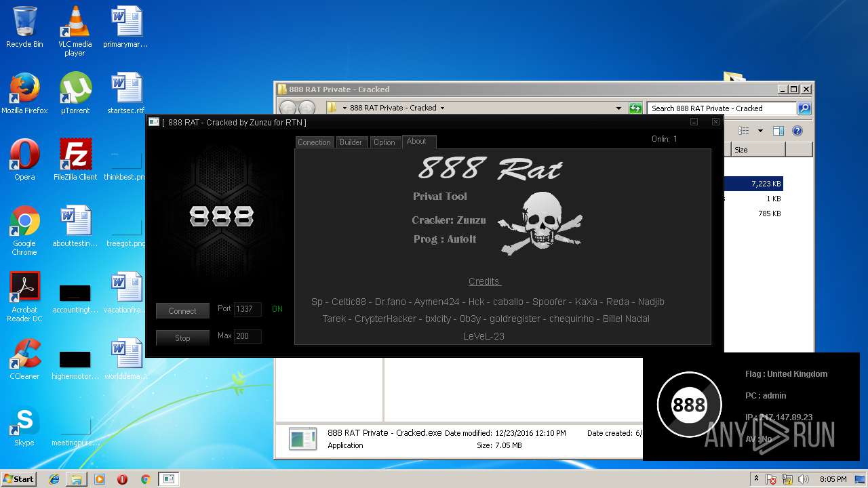The image size is (868, 488).
Task: Expand the Explorer view options dropdown arrow
Action: pyautogui.click(x=760, y=131)
